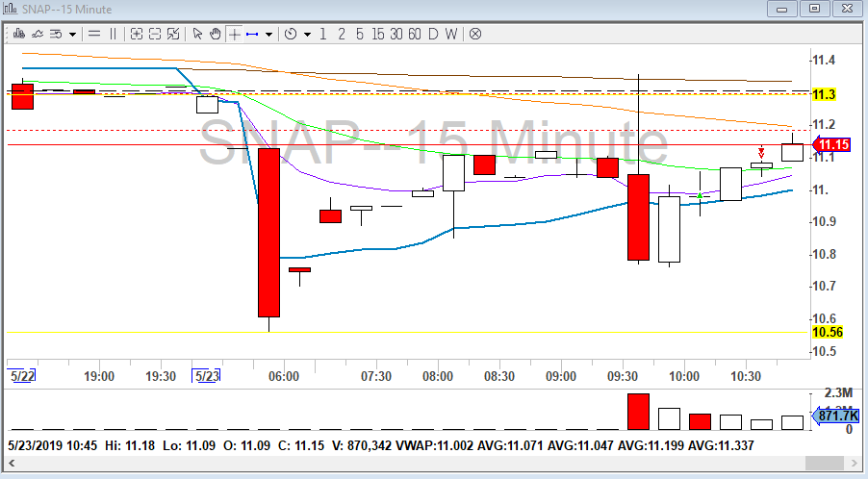868x479 pixels.
Task: Switch to Daily (D) timeframe
Action: 433,34
